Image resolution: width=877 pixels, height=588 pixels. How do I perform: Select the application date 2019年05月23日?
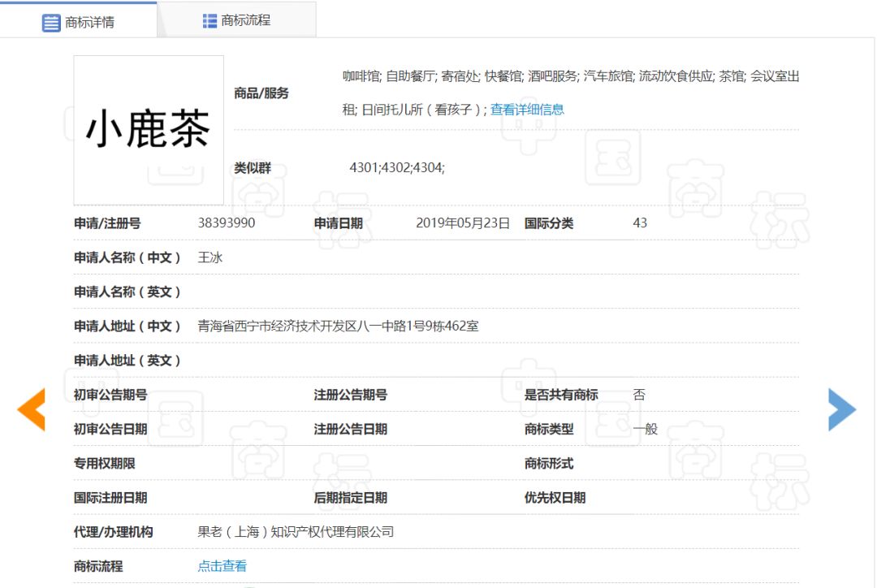[x=463, y=223]
